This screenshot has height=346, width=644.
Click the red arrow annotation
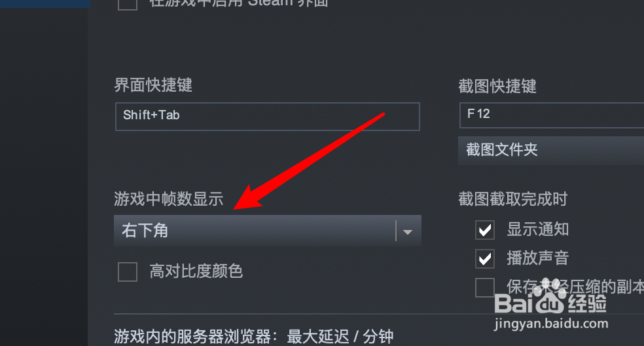[309, 161]
